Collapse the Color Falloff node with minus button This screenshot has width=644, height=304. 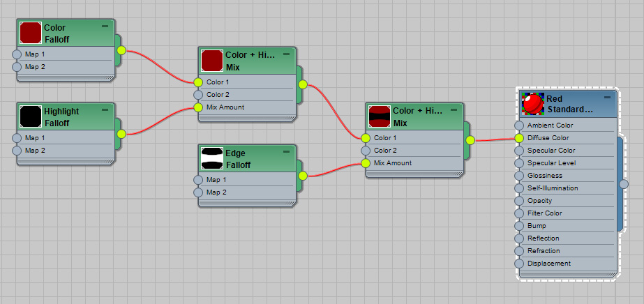105,26
